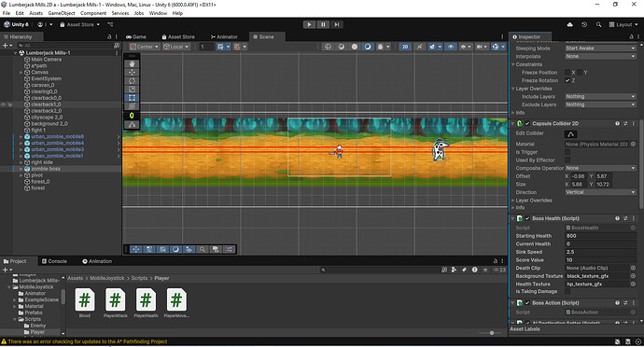Select the Hand view tool
This screenshot has width=644, height=347.
132,63
